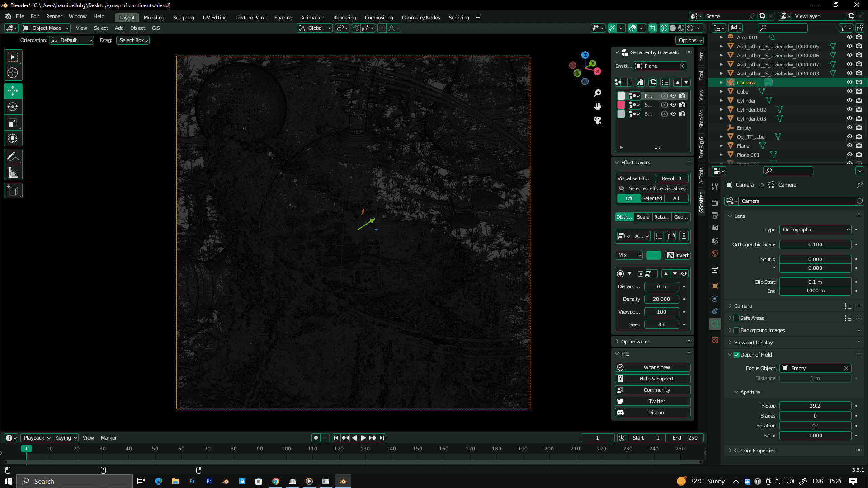The width and height of the screenshot is (868, 488).
Task: Select the Select Box tool in the toolbar
Action: pyautogui.click(x=13, y=57)
